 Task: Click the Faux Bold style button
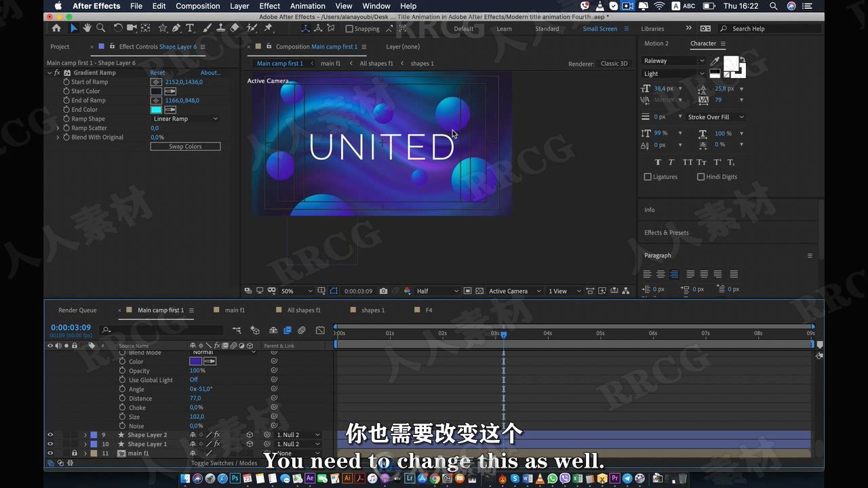(658, 162)
